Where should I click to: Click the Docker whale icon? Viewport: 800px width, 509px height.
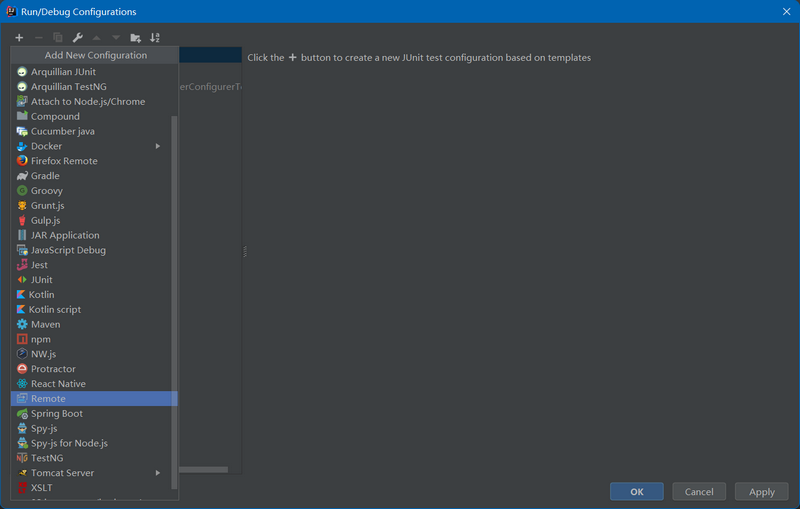(x=22, y=146)
